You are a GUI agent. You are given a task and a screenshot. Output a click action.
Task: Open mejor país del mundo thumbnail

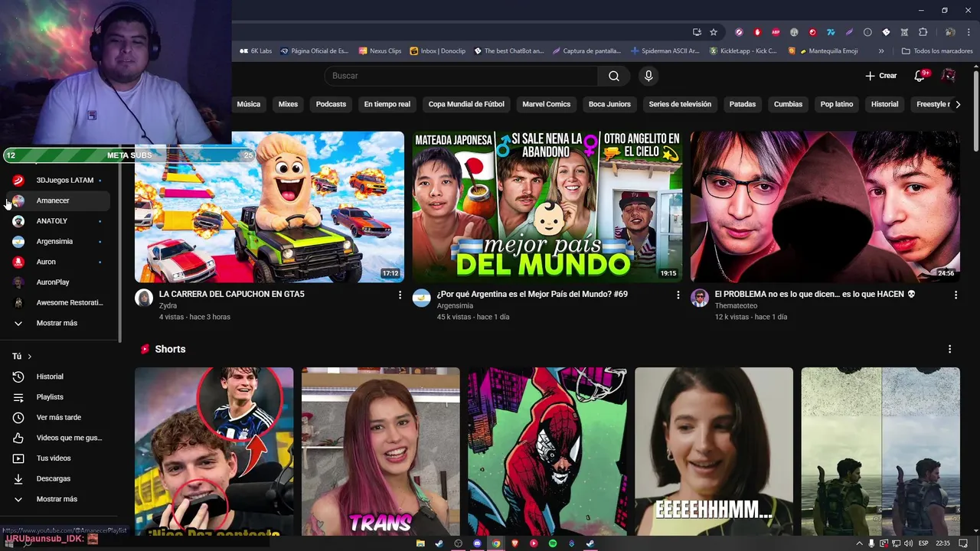[x=547, y=207]
